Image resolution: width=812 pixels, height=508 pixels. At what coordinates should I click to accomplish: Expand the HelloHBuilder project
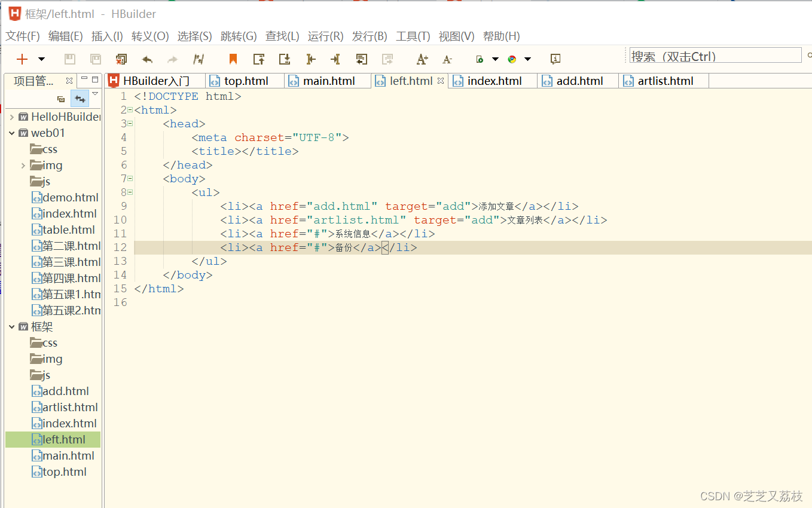pos(11,117)
